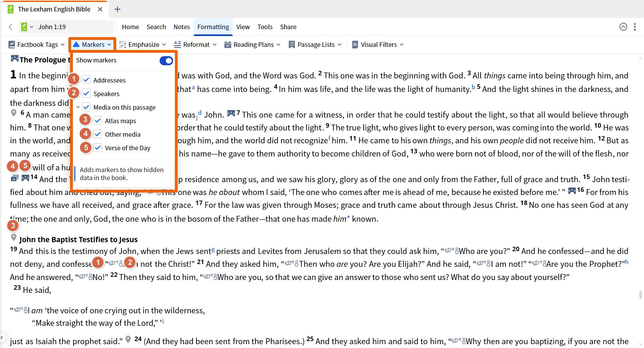Click the media marker before verse 7
The height and width of the screenshot is (348, 644).
tap(231, 113)
